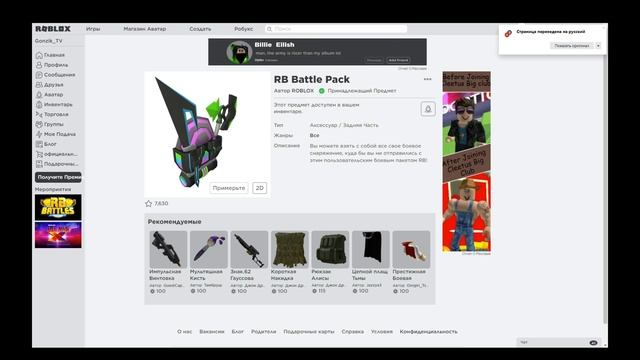Image resolution: width=640 pixels, height=360 pixels.
Task: Click the ROBLOX logo
Action: point(53,29)
